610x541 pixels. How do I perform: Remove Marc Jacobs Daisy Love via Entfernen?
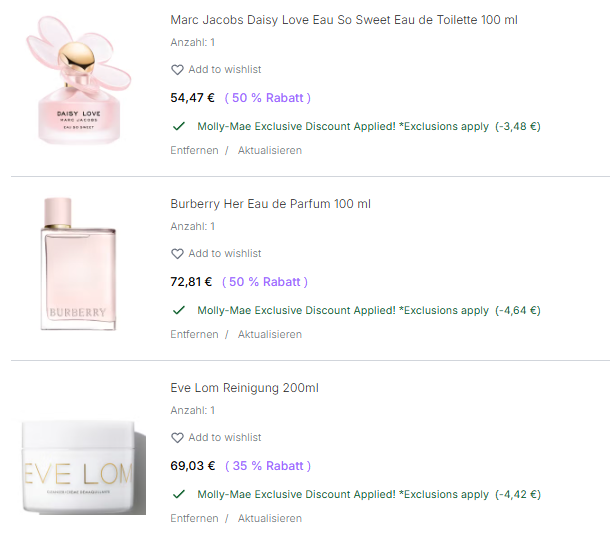pyautogui.click(x=194, y=151)
